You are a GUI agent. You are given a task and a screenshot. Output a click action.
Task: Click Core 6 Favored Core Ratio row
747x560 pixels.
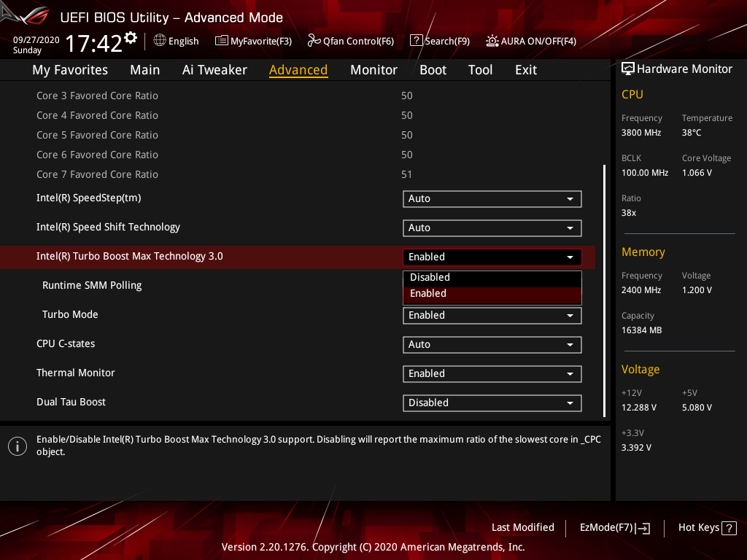pos(224,155)
